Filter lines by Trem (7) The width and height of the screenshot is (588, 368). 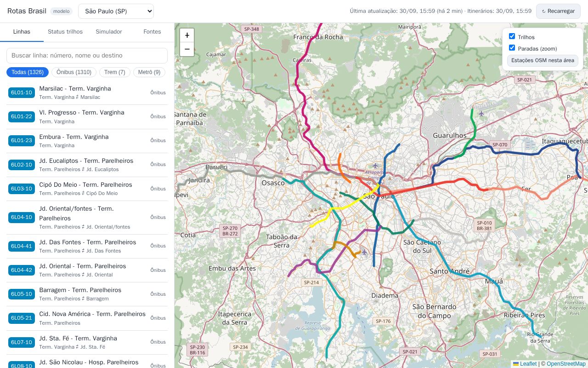[x=115, y=72]
